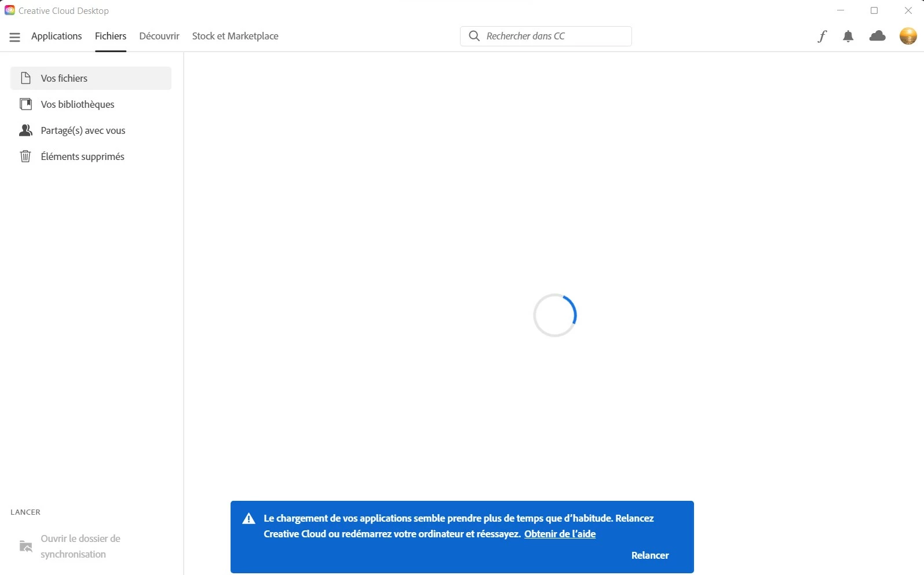Minimize the Creative Cloud window
The image size is (924, 575).
[841, 10]
